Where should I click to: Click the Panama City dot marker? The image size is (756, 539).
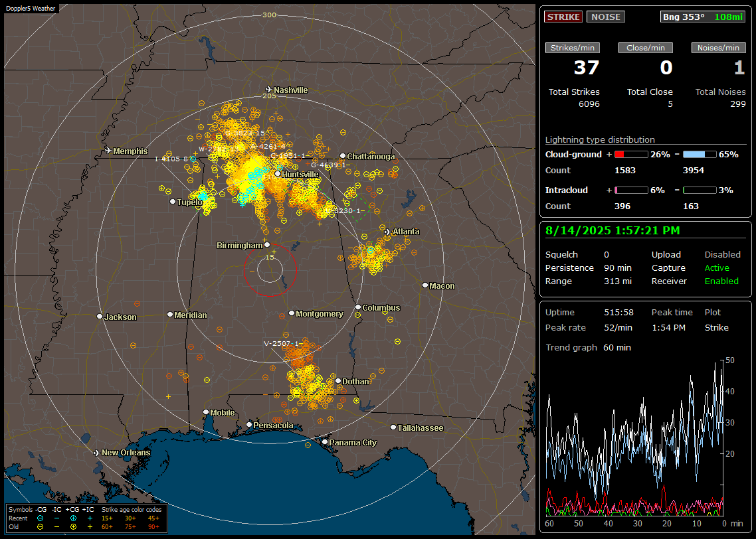(325, 441)
